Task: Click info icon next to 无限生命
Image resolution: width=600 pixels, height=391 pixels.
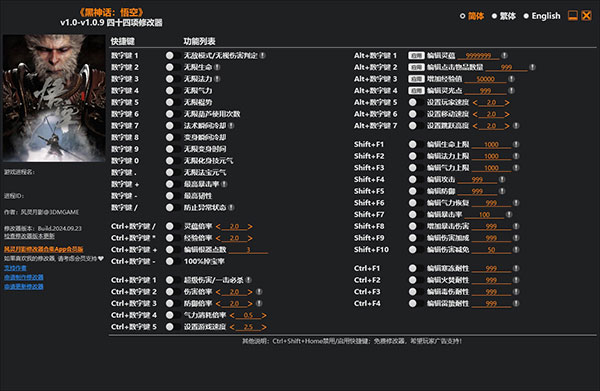Action: coord(217,67)
